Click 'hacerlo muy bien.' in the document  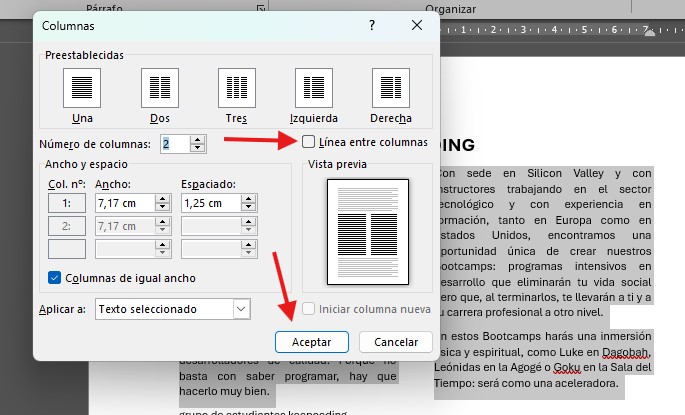pyautogui.click(x=224, y=391)
